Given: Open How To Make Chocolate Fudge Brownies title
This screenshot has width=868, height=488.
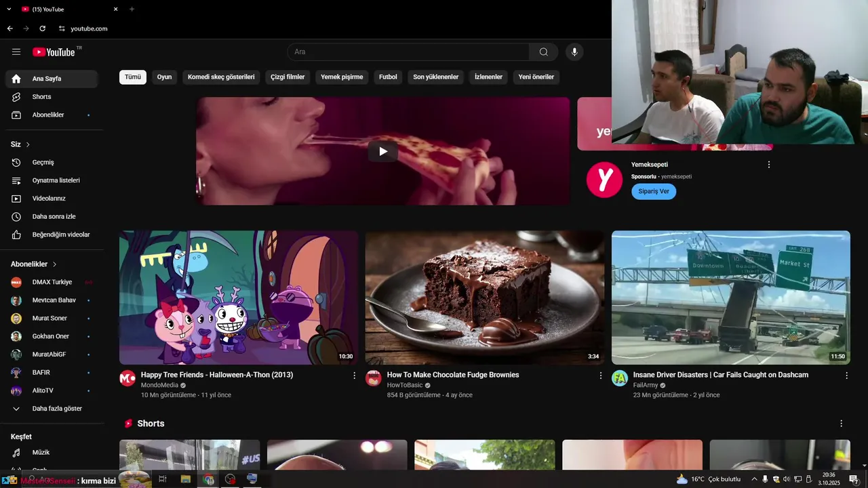Looking at the screenshot, I should coord(453,375).
